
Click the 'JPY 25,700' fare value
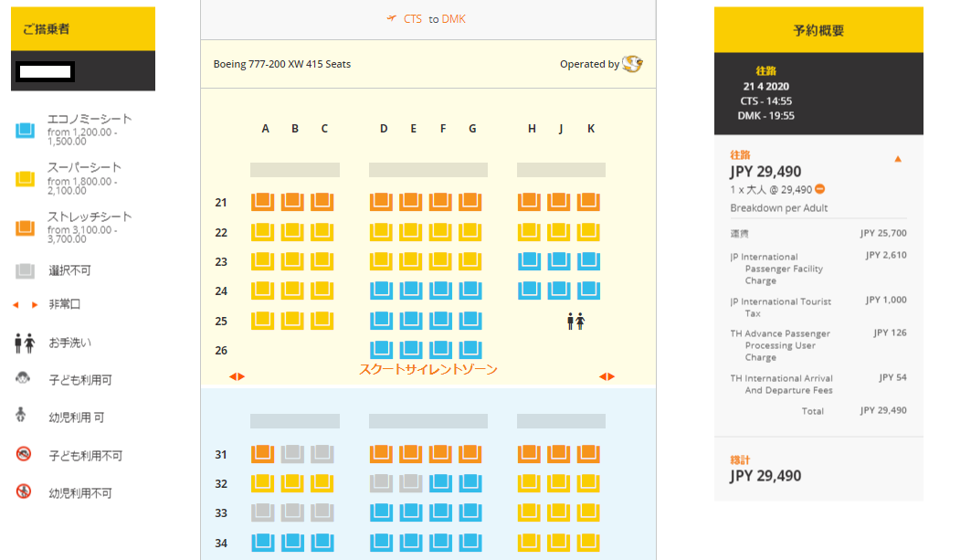pyautogui.click(x=883, y=233)
